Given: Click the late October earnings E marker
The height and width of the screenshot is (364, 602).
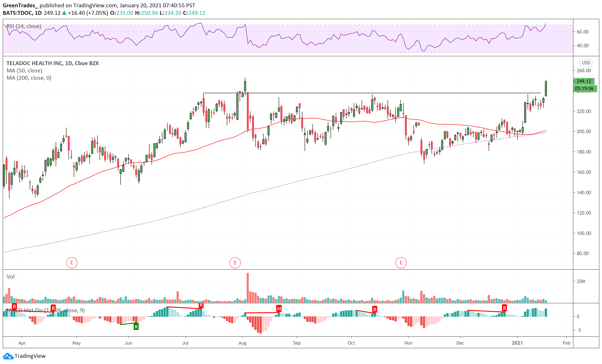Looking at the screenshot, I should 401,263.
